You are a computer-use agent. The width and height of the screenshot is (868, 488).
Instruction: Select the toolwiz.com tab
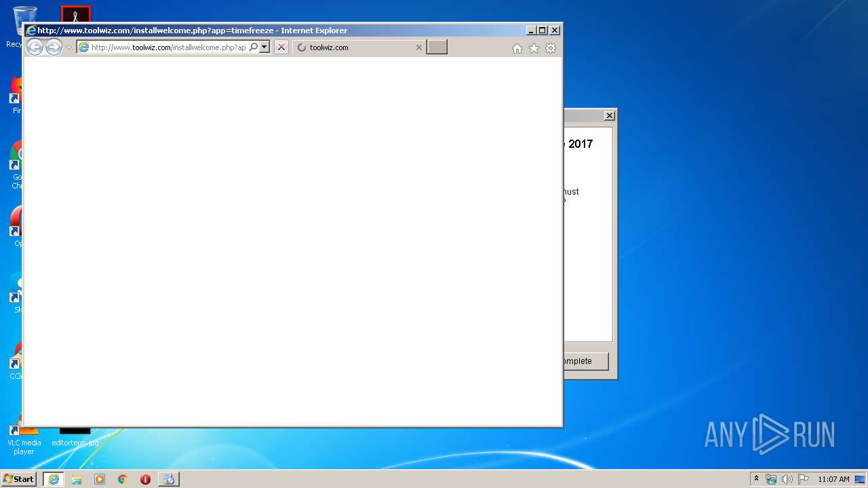(359, 47)
